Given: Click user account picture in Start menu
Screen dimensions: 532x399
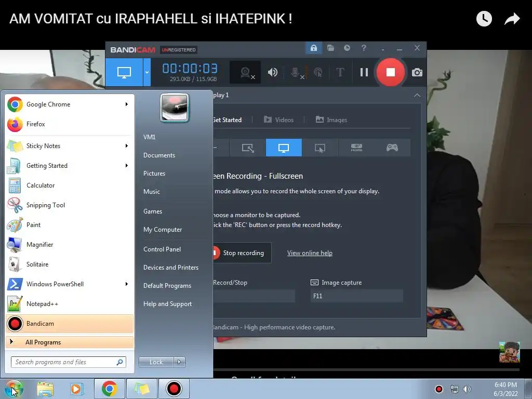Looking at the screenshot, I should (175, 108).
